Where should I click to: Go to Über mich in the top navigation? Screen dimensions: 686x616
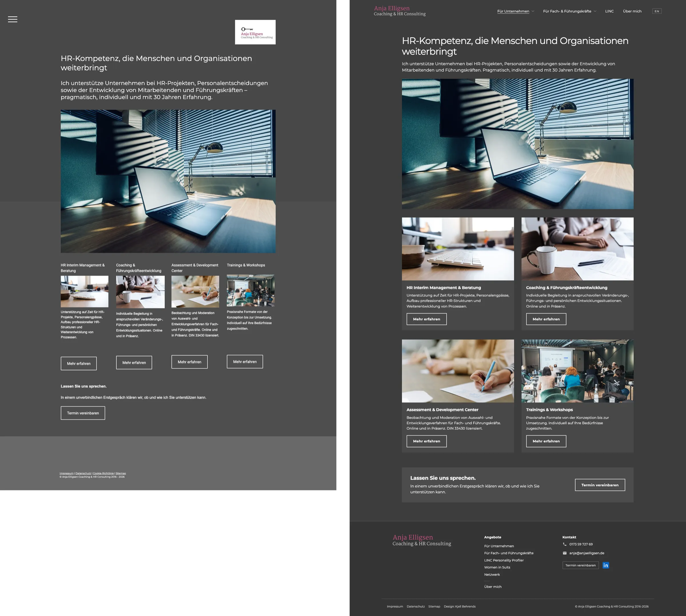click(x=632, y=11)
